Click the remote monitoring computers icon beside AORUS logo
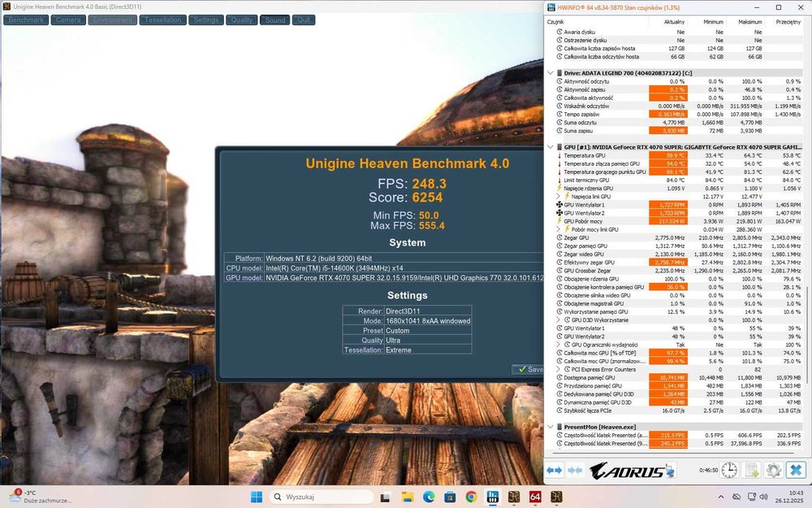The image size is (812, 508). pyautogui.click(x=670, y=471)
